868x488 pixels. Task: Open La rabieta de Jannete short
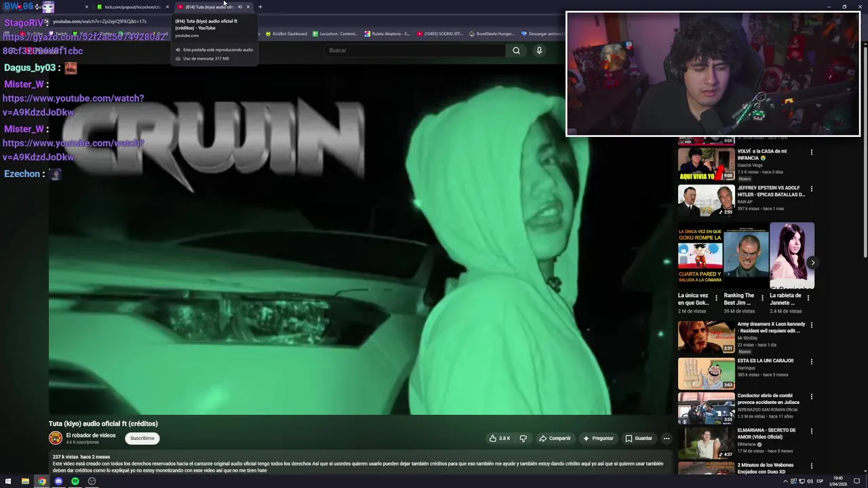point(792,256)
